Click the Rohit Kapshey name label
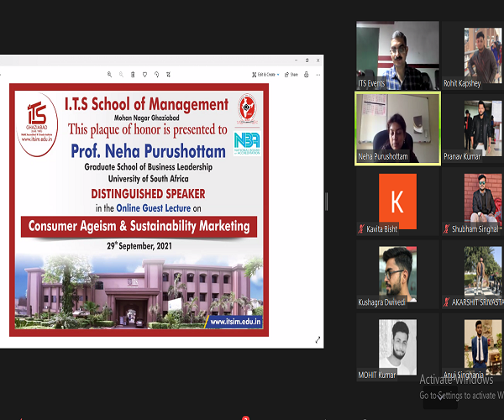The height and width of the screenshot is (420, 504). tap(462, 83)
